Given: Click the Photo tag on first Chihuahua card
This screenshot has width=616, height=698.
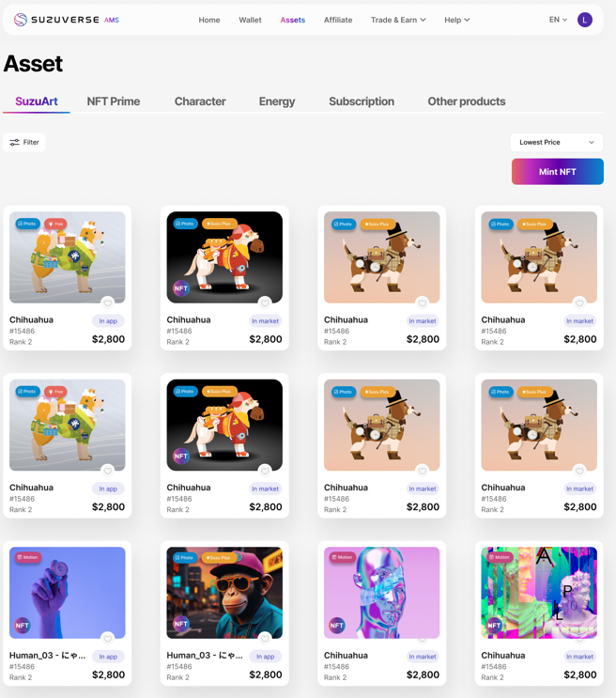Looking at the screenshot, I should point(27,224).
